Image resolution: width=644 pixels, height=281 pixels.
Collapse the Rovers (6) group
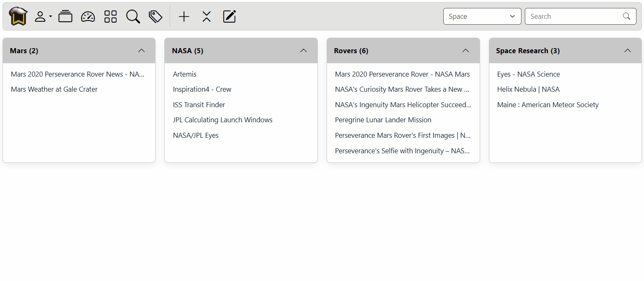[x=465, y=51]
